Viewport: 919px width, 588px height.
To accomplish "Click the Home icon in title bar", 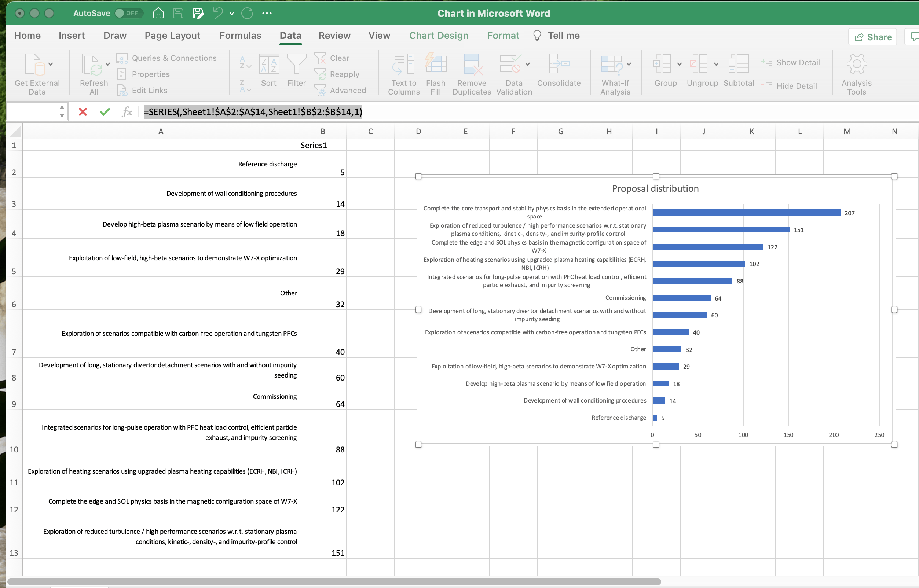I will 158,13.
